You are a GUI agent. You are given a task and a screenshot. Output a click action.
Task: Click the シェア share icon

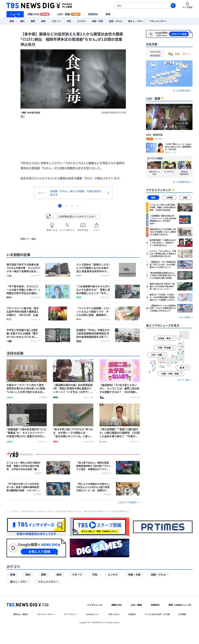tap(97, 225)
